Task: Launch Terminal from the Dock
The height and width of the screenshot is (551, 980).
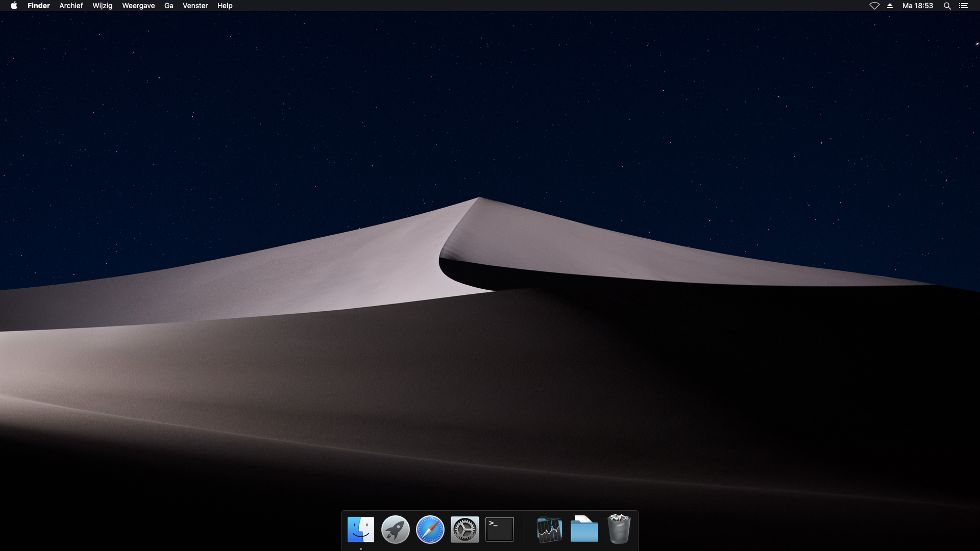Action: click(x=500, y=530)
